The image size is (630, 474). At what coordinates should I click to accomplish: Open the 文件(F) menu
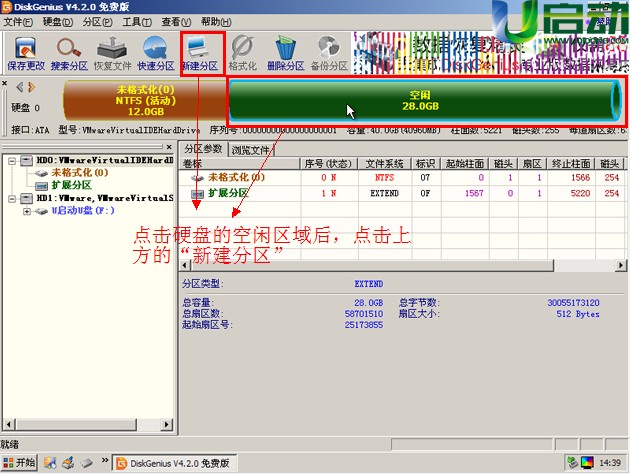click(18, 22)
